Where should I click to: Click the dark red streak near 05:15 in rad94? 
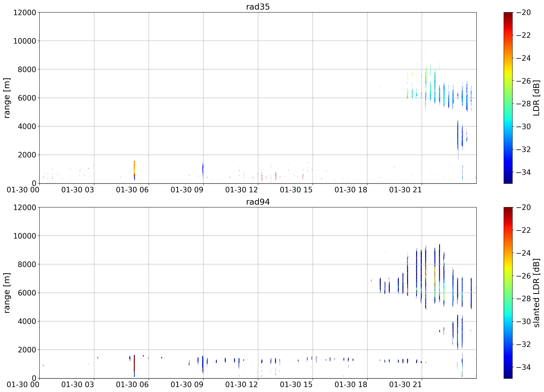[134, 366]
